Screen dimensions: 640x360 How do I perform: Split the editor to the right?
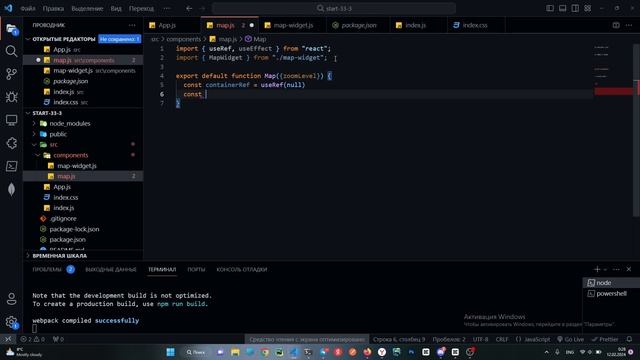[616, 25]
